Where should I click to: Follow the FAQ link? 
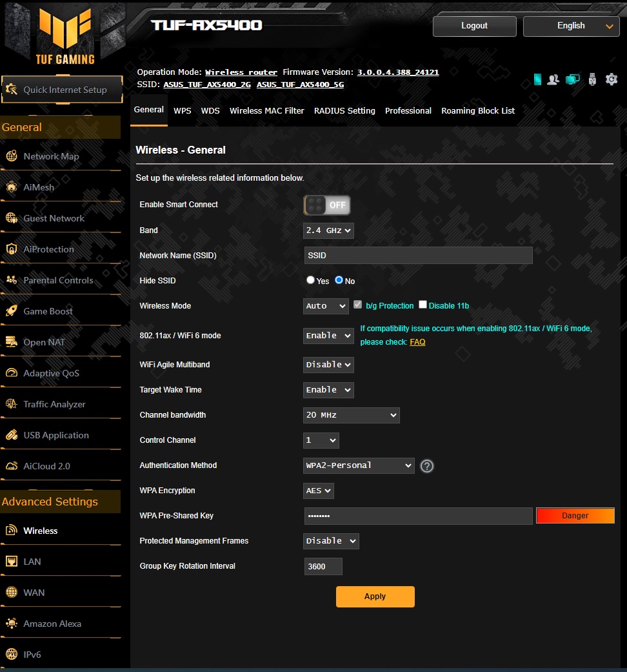pos(417,342)
